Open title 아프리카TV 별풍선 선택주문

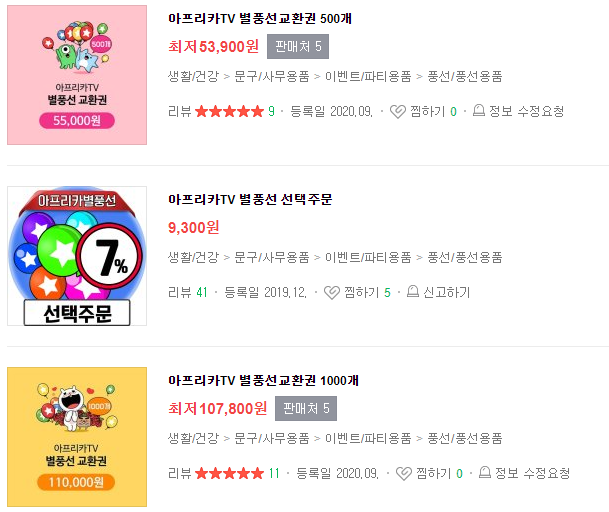click(x=250, y=200)
